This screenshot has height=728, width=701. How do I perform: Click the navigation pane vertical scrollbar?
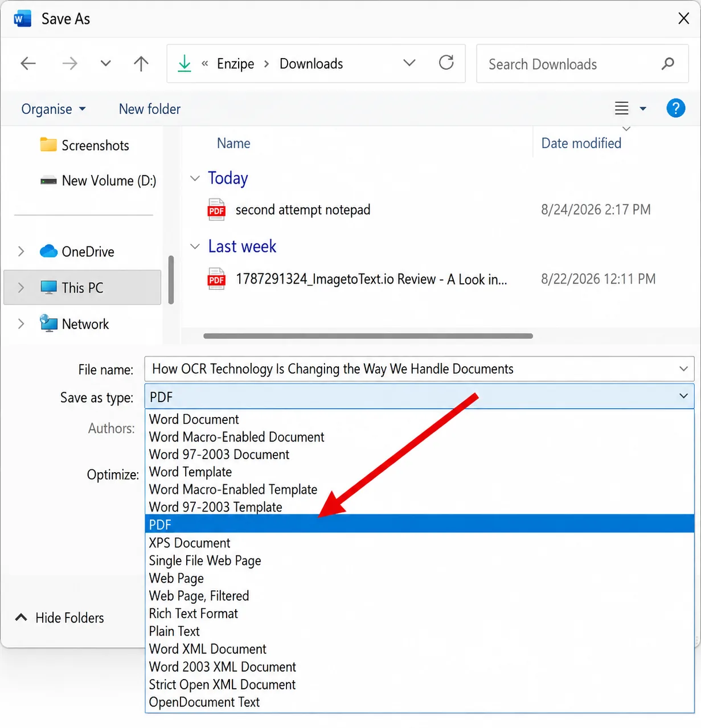point(171,280)
